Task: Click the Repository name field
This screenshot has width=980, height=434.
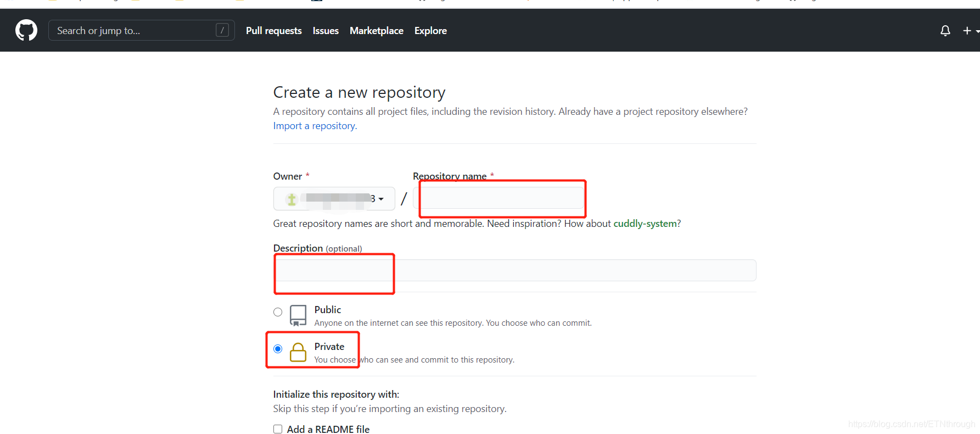Action: pos(499,198)
